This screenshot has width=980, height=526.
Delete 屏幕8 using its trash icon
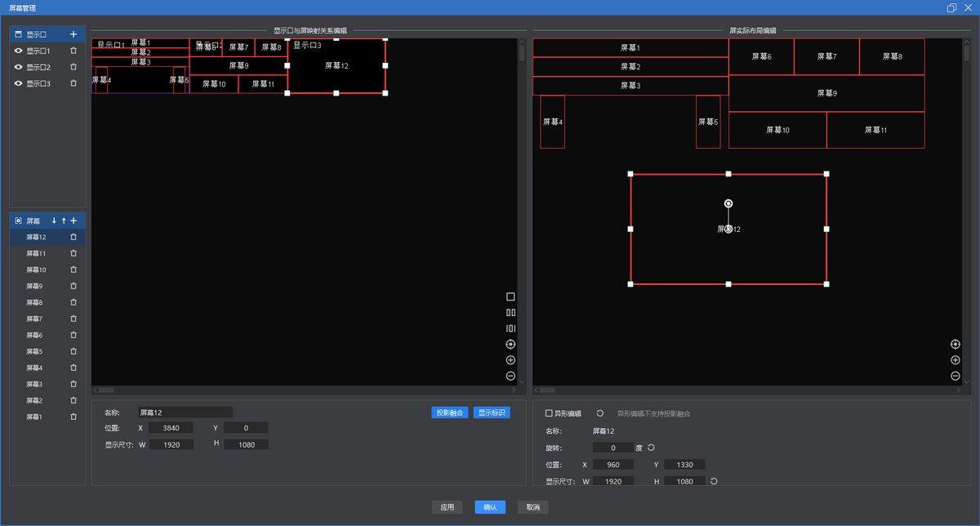pyautogui.click(x=73, y=302)
